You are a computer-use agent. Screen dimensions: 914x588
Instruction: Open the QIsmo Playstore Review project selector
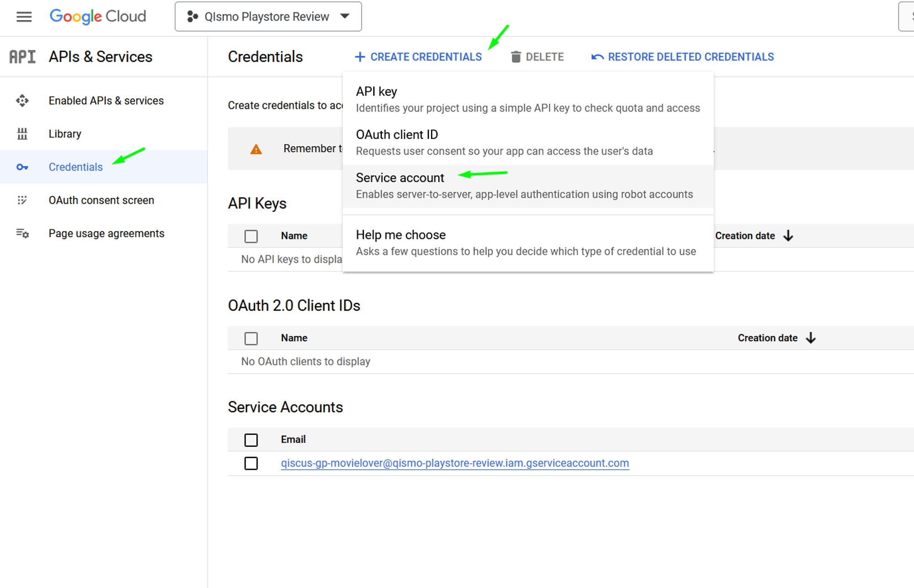[x=268, y=16]
